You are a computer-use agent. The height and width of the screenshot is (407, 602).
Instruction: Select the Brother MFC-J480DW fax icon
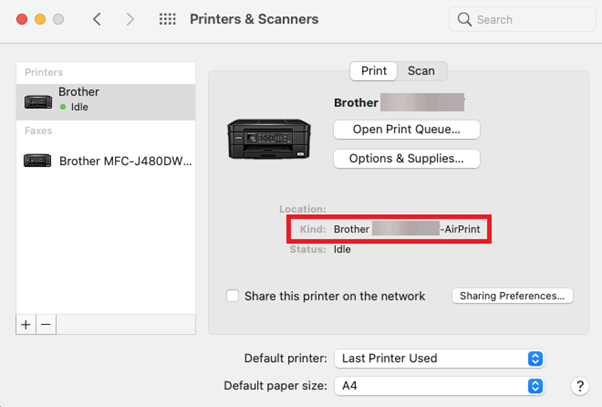[37, 160]
